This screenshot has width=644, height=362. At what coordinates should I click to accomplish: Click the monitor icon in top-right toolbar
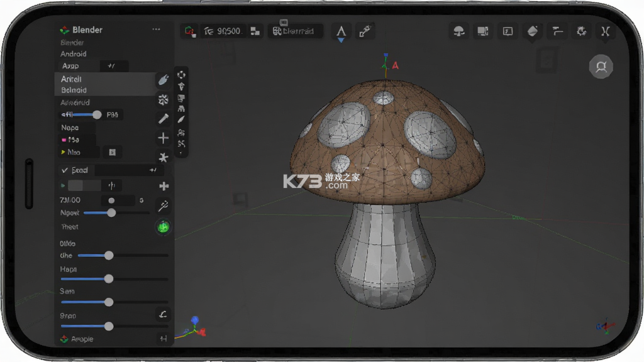482,31
